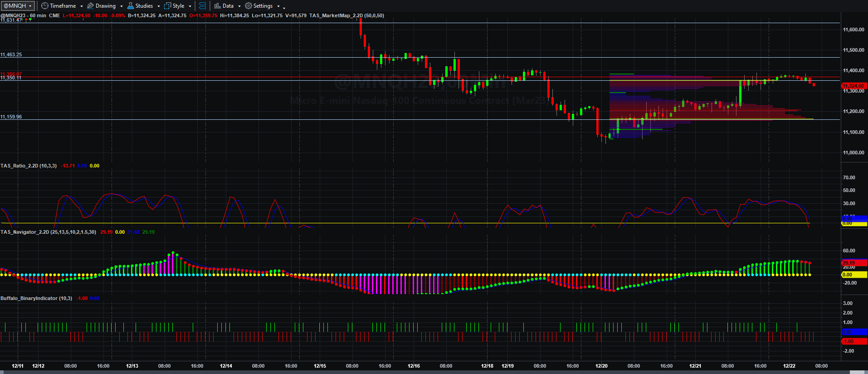Click the Settings gear icon
Screen dimensions: 868x374
249,6
